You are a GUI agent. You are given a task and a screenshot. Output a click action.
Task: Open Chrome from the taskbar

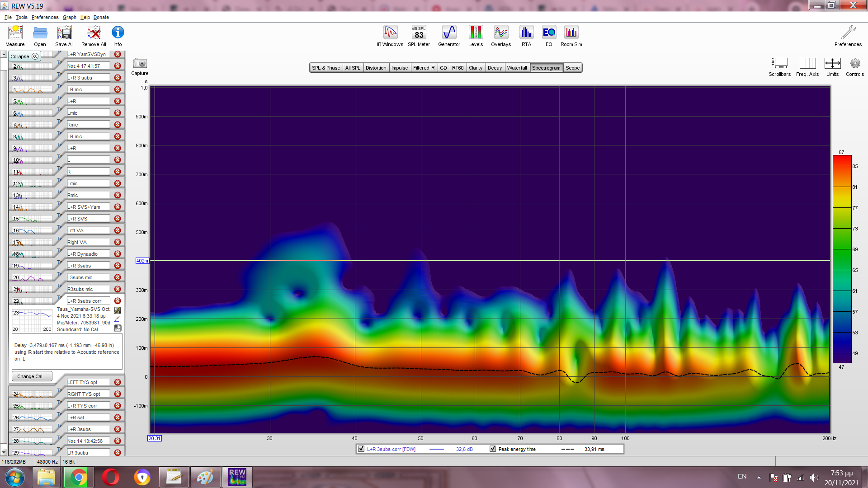tap(79, 477)
